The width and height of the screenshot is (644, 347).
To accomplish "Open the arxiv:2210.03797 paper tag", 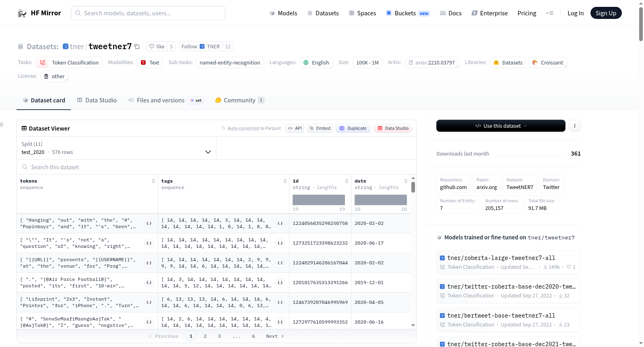I will (431, 62).
